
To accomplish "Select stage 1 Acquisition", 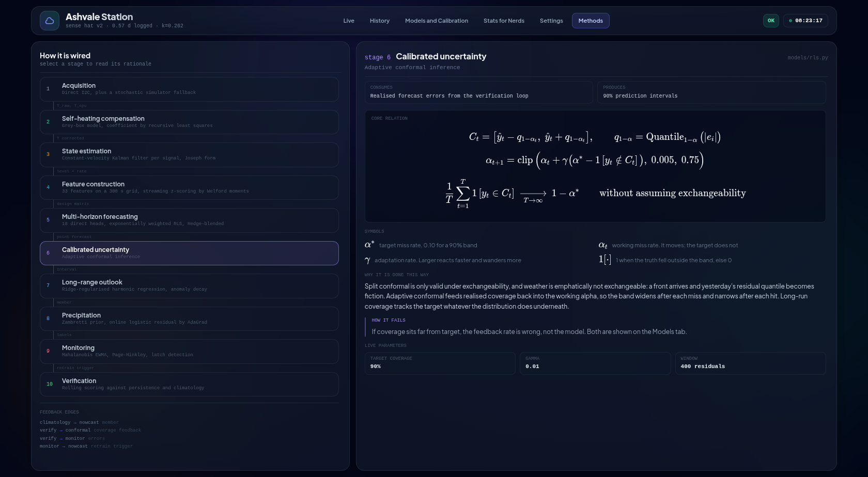I will pos(189,89).
